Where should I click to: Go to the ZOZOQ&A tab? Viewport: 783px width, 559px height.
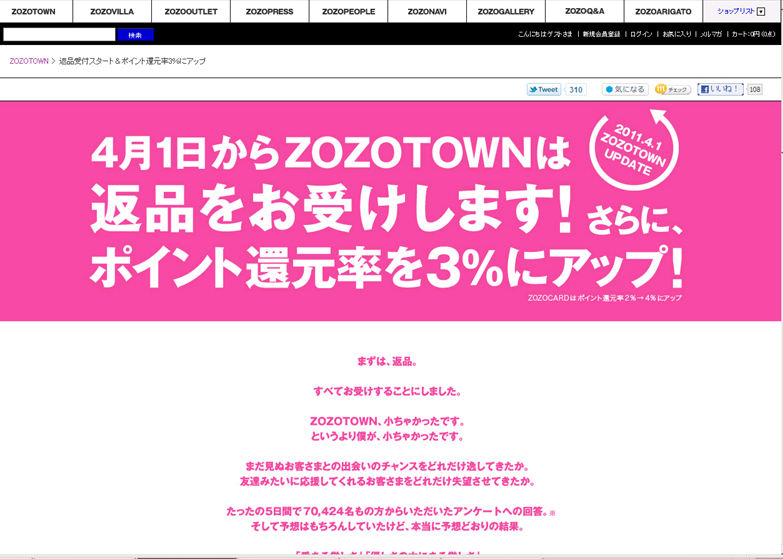point(584,11)
